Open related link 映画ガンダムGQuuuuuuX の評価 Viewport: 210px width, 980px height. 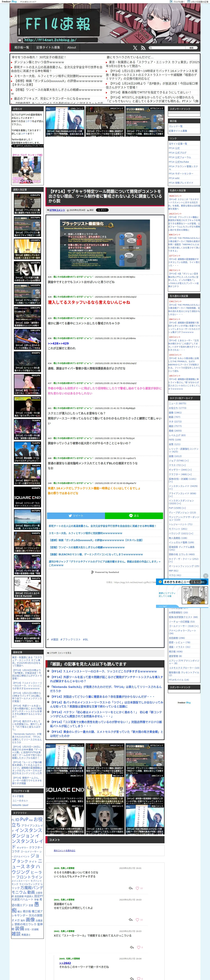tap(96, 540)
